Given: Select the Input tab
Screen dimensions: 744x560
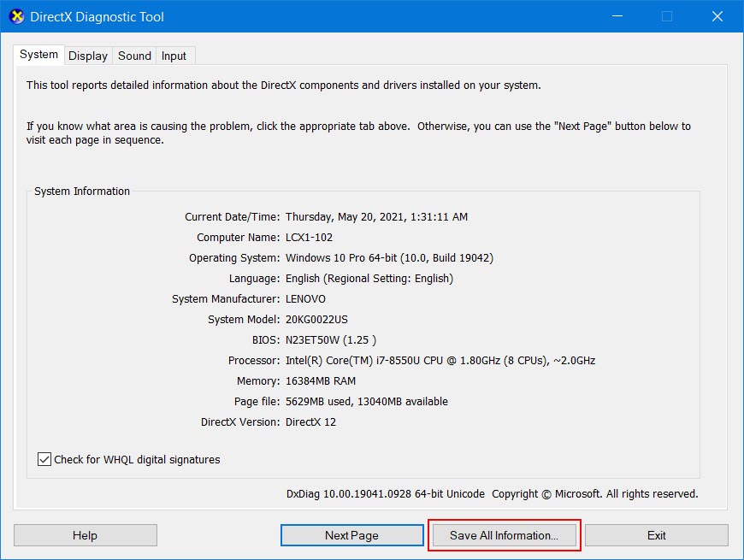Looking at the screenshot, I should (174, 55).
